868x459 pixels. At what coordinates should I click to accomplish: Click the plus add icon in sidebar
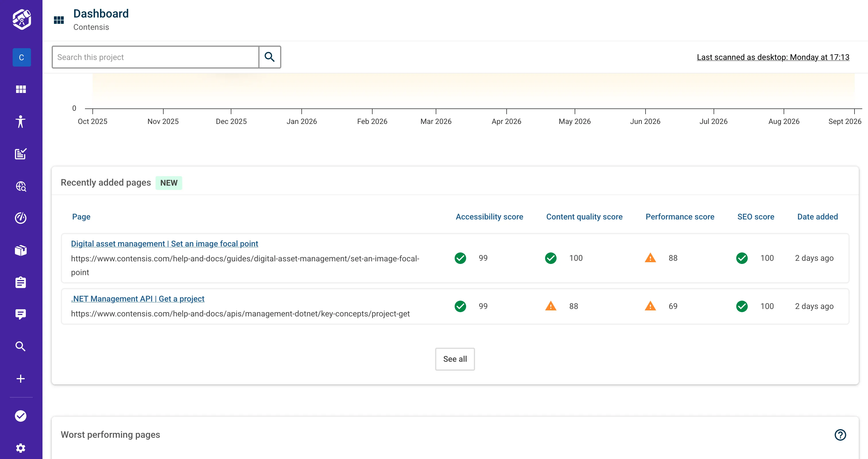[21, 378]
